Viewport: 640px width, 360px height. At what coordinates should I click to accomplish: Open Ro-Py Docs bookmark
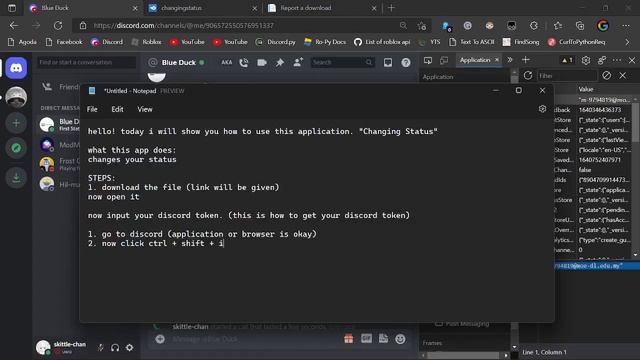(x=325, y=42)
